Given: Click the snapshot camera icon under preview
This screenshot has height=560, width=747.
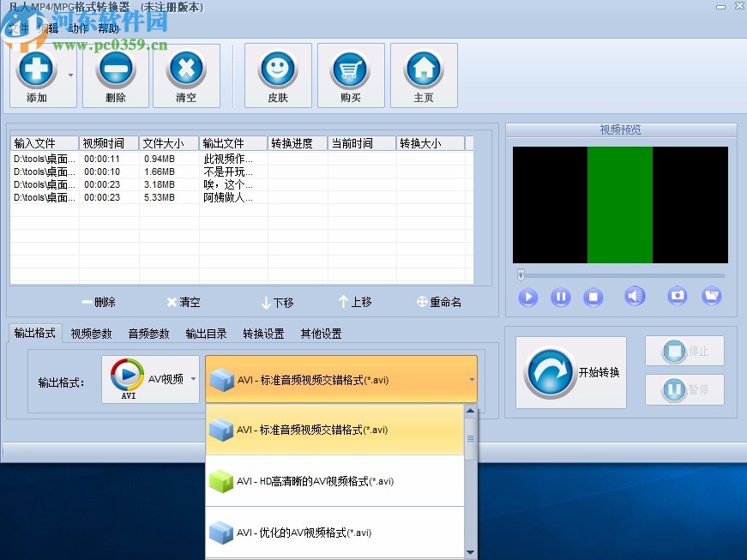Looking at the screenshot, I should pos(677,297).
